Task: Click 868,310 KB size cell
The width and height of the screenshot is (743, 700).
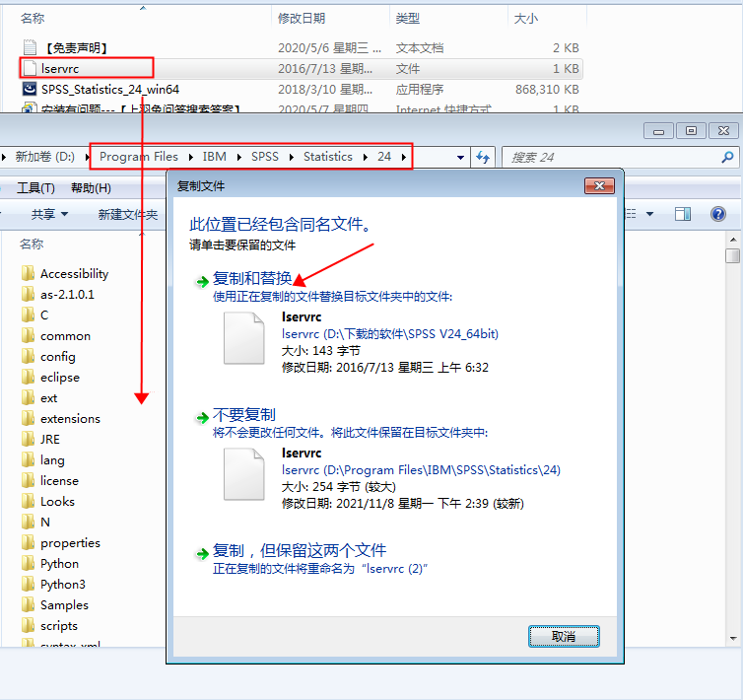Action: (x=547, y=89)
